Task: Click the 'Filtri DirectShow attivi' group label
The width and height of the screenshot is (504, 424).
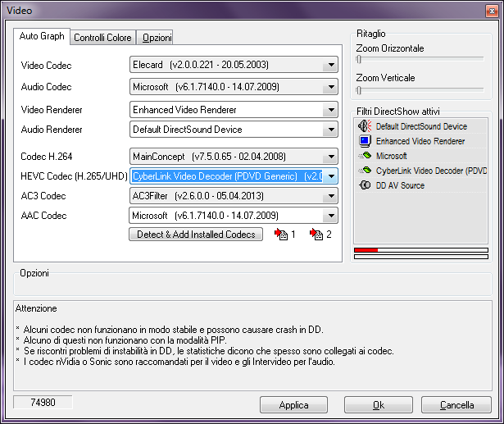Action: pos(398,112)
